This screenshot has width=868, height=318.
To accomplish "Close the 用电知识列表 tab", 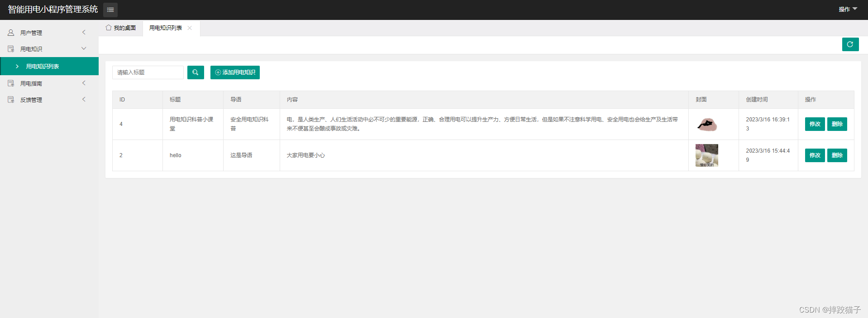I will [x=190, y=28].
